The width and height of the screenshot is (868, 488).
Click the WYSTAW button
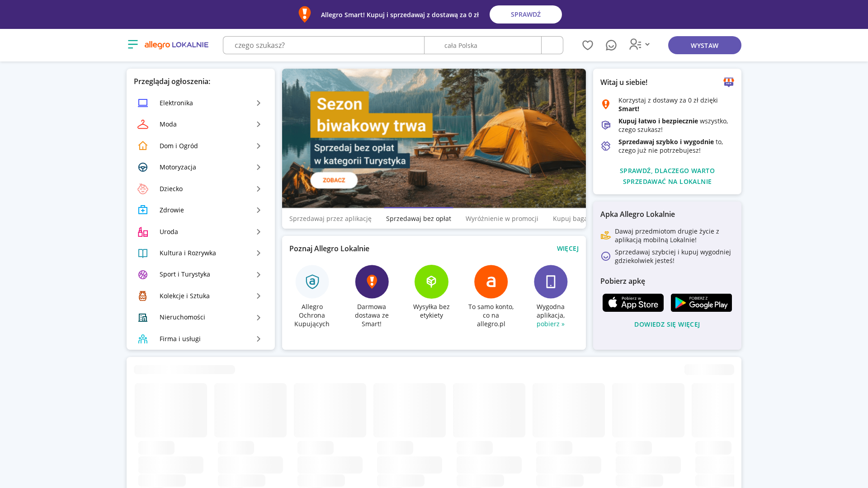click(x=705, y=45)
